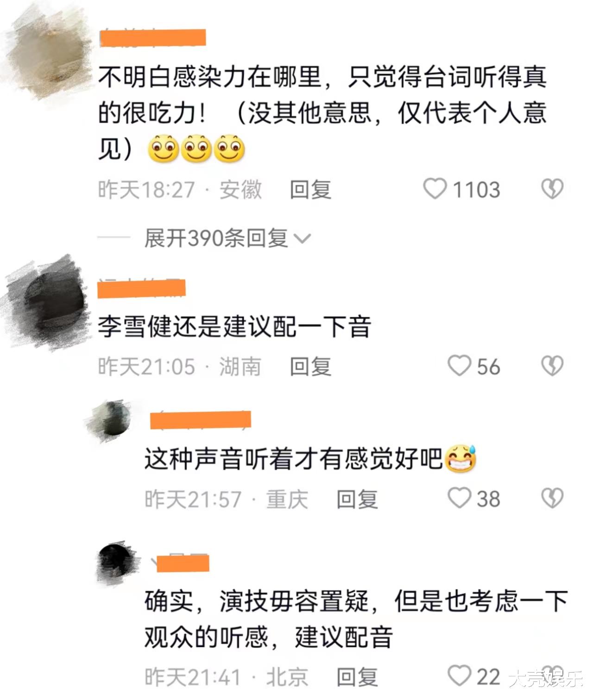The height and width of the screenshot is (700, 593).
Task: Dislike the Chongqing reply via broken heart
Action: 552,498
